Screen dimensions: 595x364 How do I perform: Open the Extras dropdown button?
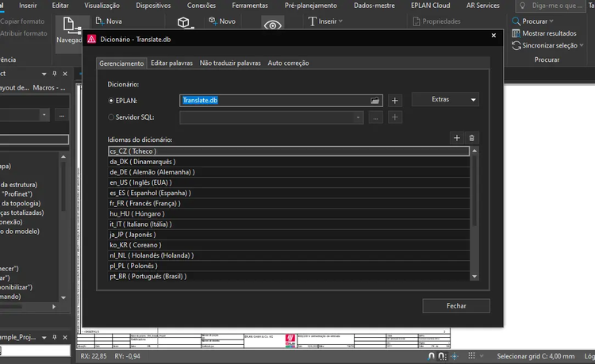444,100
